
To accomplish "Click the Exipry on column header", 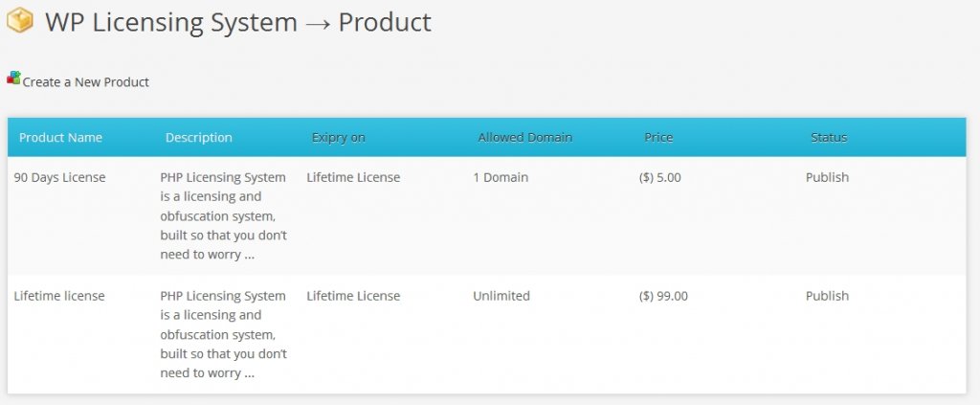I will coord(338,138).
